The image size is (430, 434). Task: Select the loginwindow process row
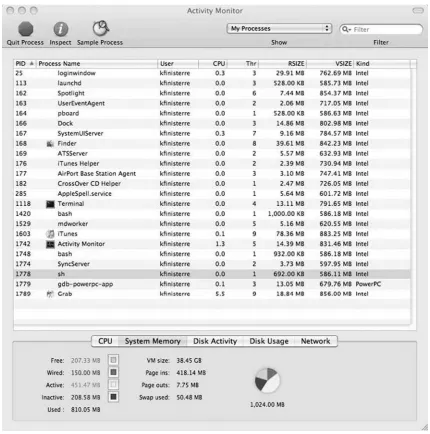[x=212, y=73]
